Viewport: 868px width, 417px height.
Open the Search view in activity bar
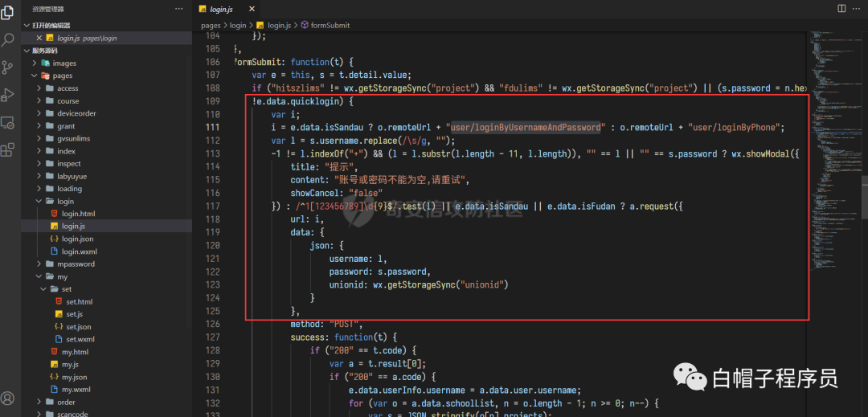pos(8,40)
